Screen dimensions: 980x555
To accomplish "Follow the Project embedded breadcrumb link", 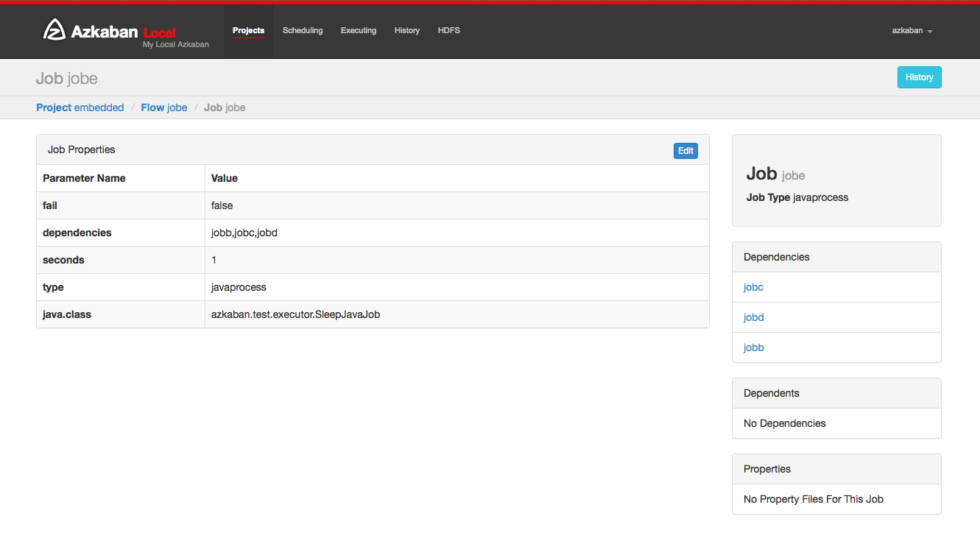I will click(x=80, y=107).
